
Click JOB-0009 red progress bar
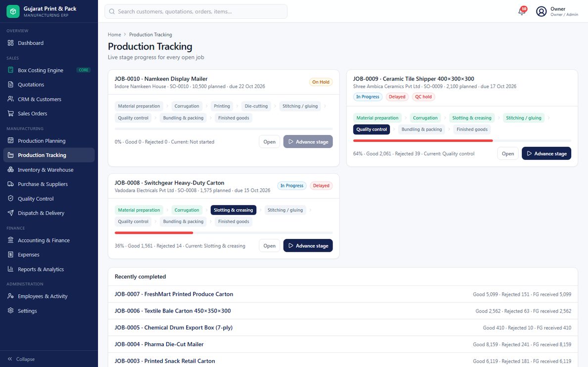click(423, 140)
